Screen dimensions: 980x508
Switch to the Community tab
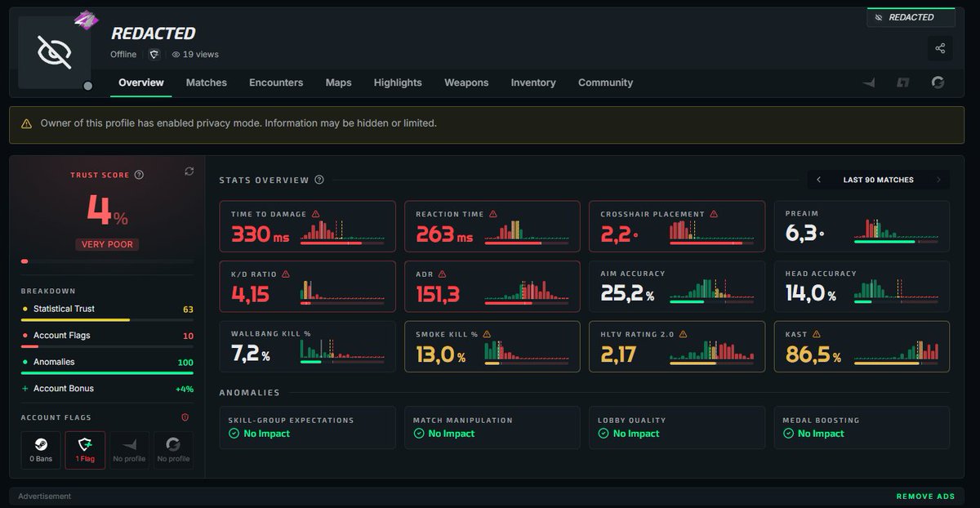605,82
